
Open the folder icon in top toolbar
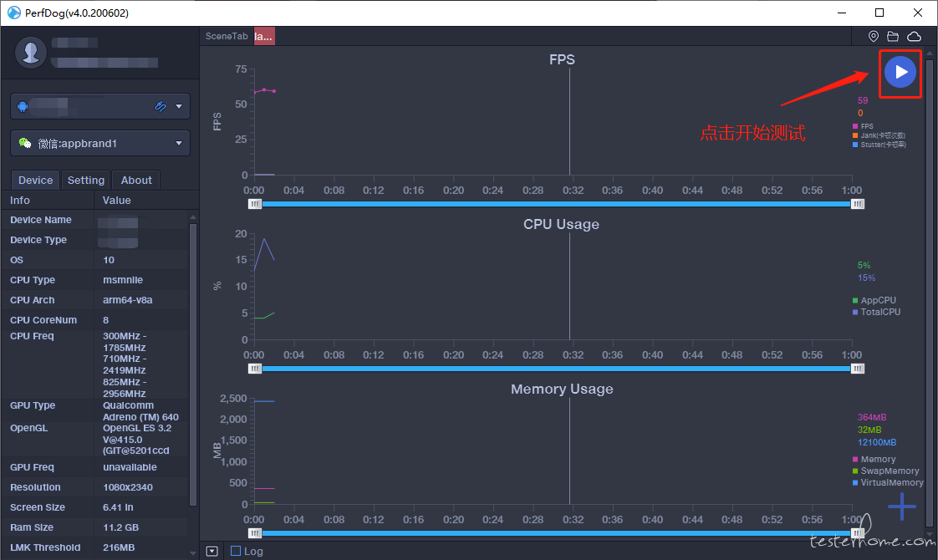click(x=893, y=37)
